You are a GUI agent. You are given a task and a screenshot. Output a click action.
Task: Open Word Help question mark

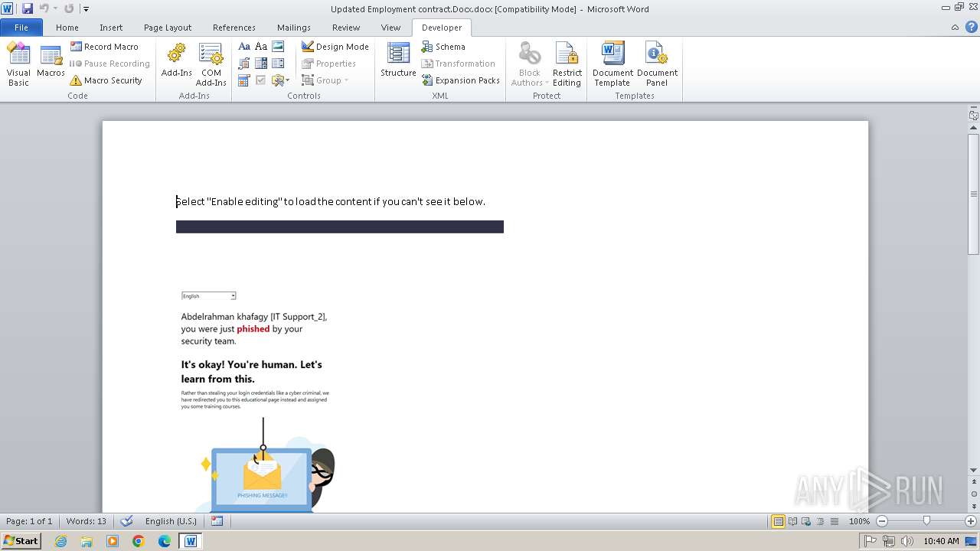(x=971, y=28)
